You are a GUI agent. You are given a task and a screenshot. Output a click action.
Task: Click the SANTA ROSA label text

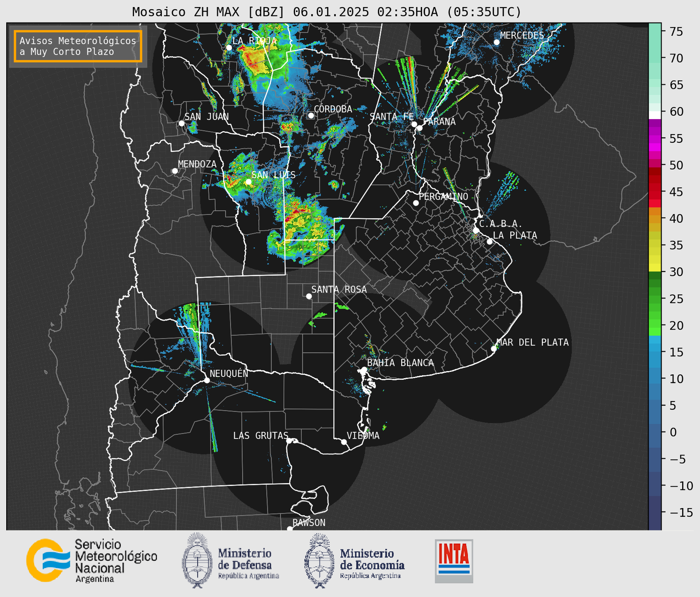coord(339,289)
